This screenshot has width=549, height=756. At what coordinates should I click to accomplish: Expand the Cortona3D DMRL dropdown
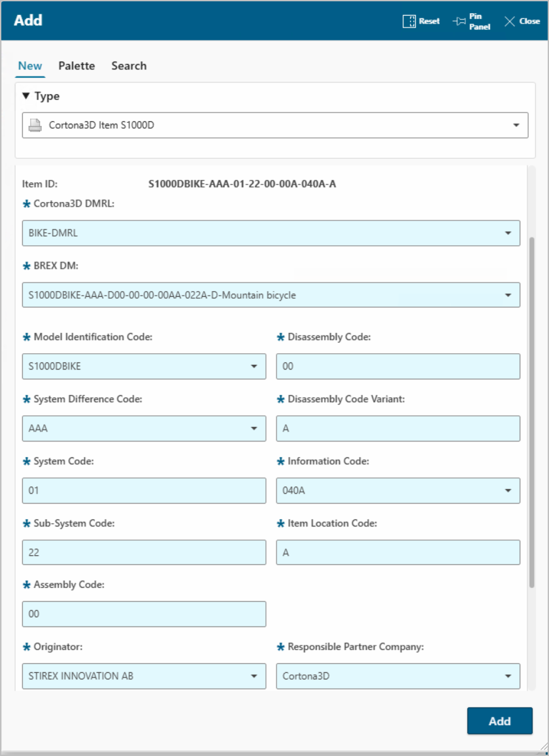pyautogui.click(x=508, y=233)
